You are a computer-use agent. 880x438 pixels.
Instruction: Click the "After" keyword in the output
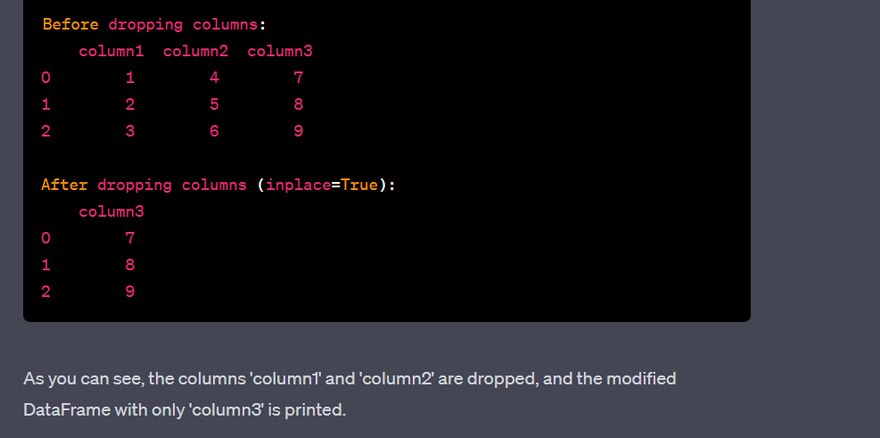click(65, 185)
